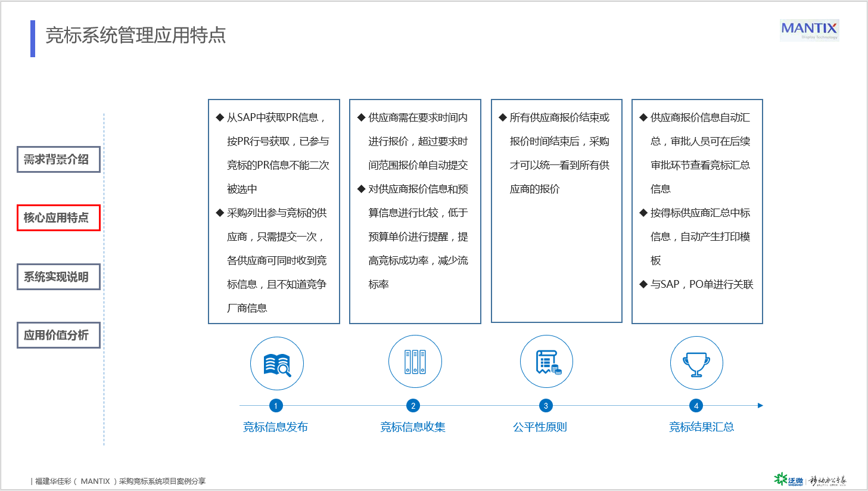Click the text 采购列出参与竞标的供
The image size is (868, 491).
pos(277,213)
